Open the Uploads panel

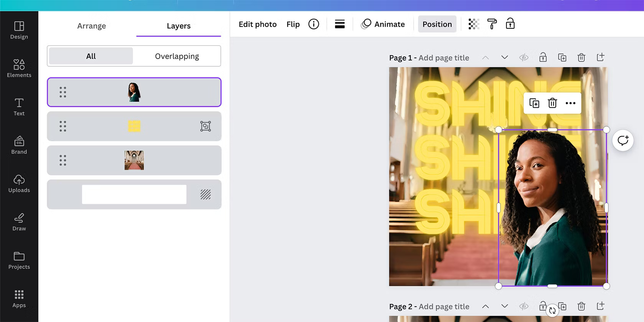19,184
